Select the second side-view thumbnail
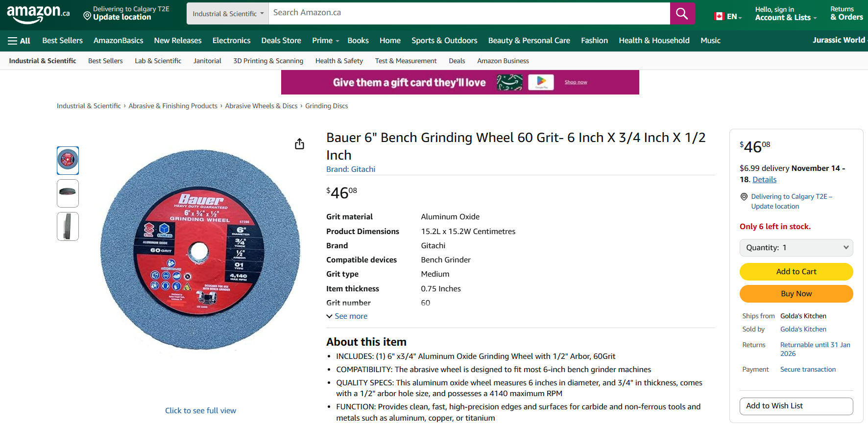 [68, 193]
